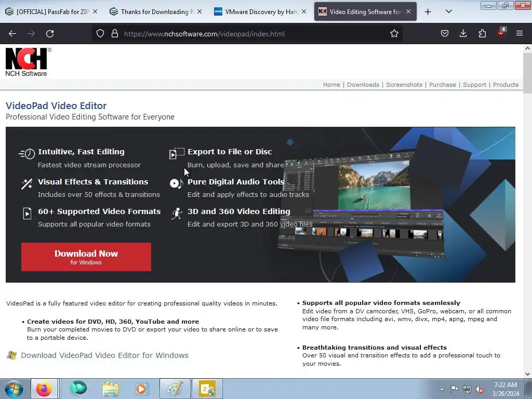Screen dimensions: 532x399
Task: Click the padlock site security icon
Action: click(115, 34)
